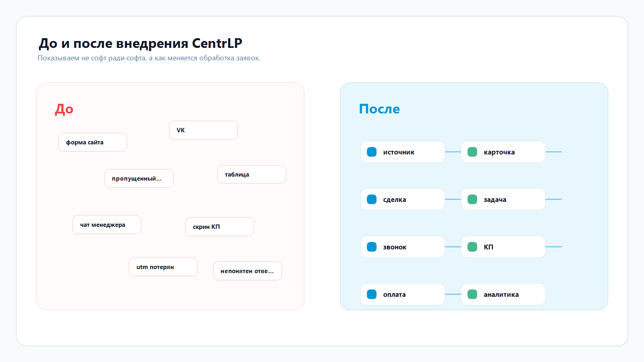644x362 pixels.
Task: Click the green square icon beside карточка
Action: point(472,152)
